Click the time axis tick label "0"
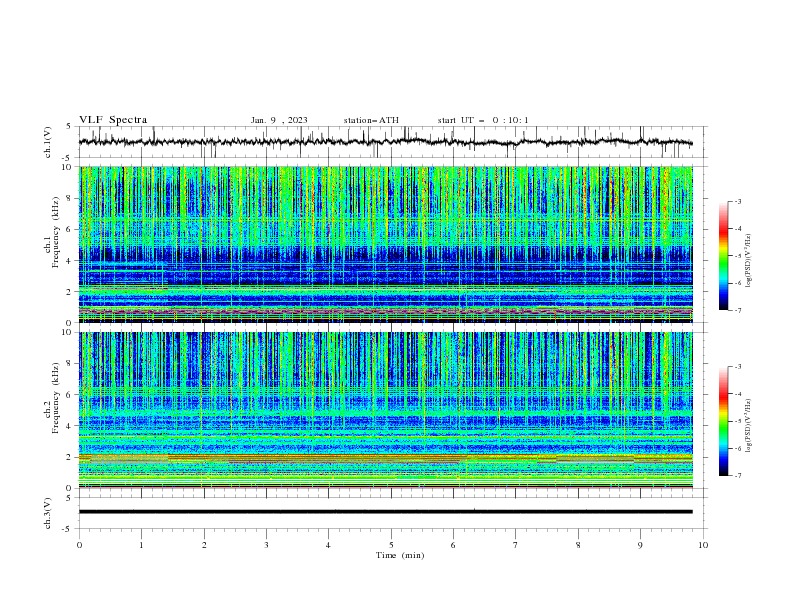792x612 pixels. 79,545
